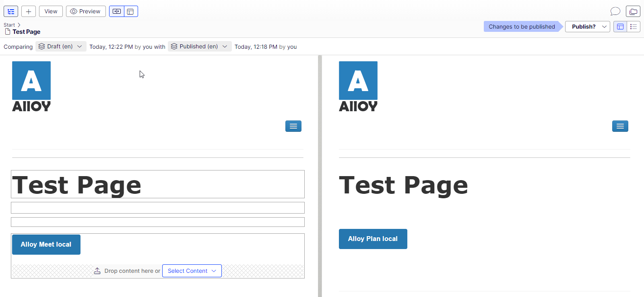Screen dimensions: 644x297
Task: Open the View menu
Action: click(51, 11)
